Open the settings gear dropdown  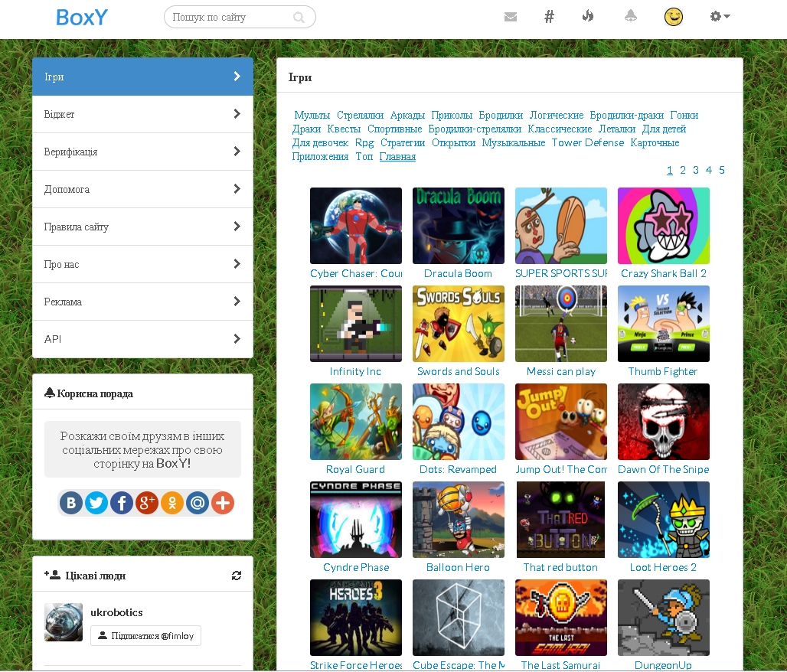point(720,16)
